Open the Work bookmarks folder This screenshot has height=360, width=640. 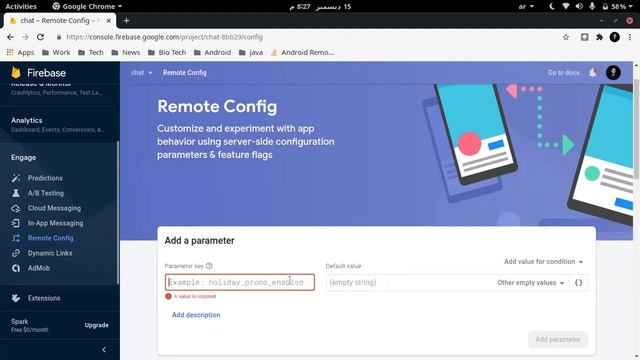click(x=56, y=52)
